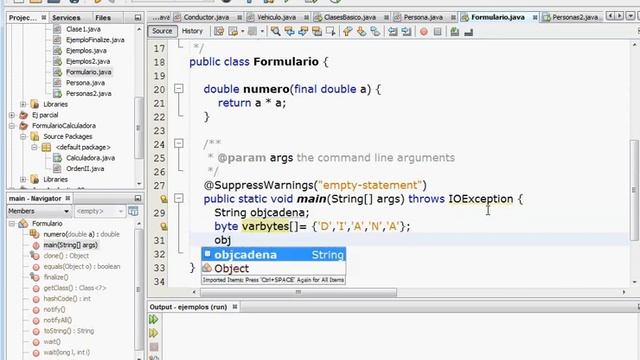
Task: Stop Macro Recording square icon
Action: coord(438,31)
